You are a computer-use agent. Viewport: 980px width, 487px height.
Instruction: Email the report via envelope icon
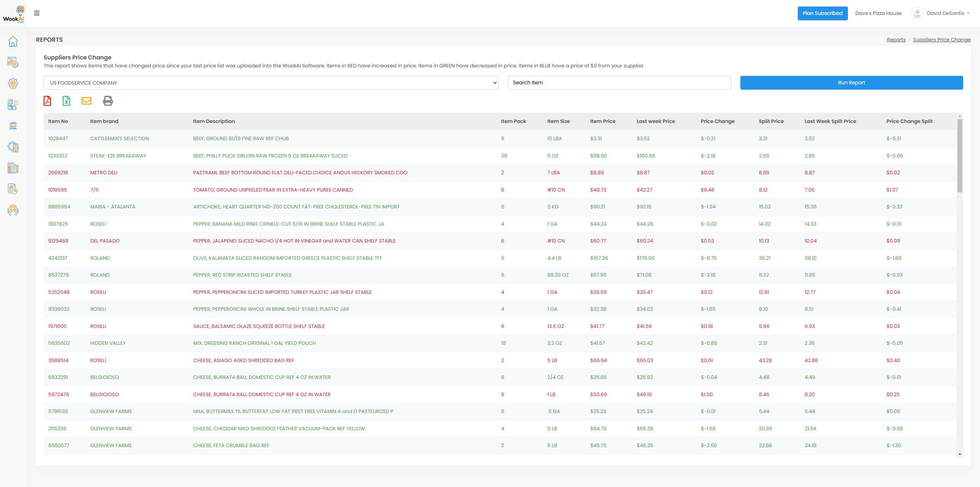87,101
